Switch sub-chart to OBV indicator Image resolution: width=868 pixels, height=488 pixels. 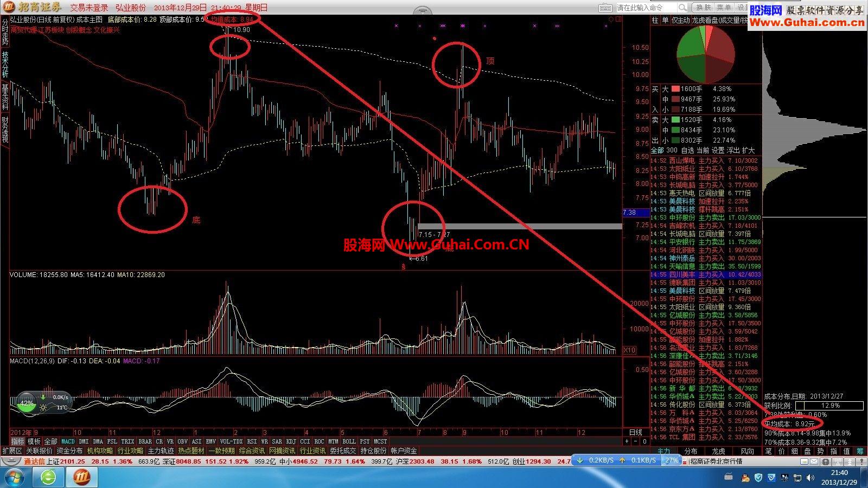[183, 442]
